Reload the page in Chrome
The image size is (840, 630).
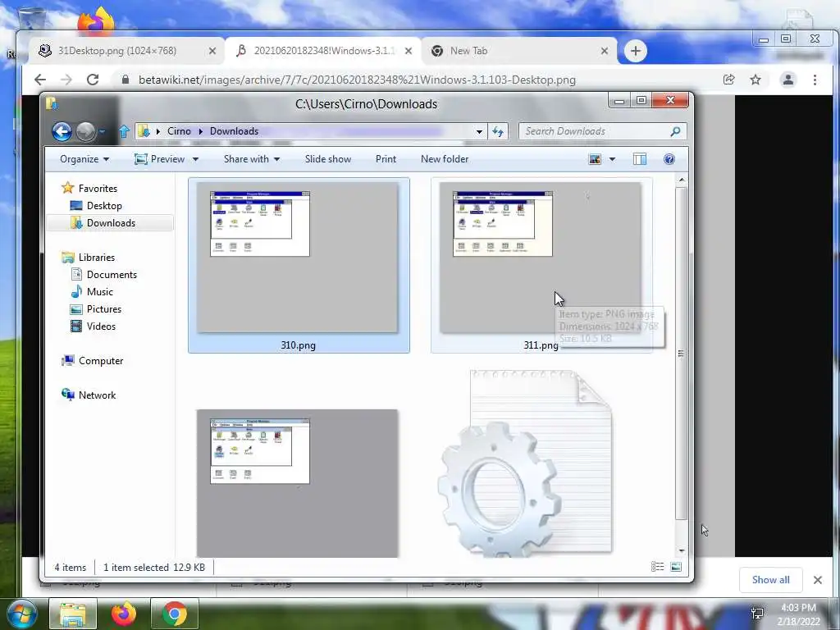tap(93, 80)
